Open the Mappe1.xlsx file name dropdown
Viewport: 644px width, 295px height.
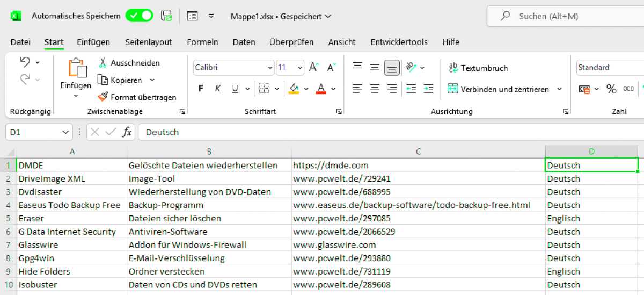coord(281,16)
